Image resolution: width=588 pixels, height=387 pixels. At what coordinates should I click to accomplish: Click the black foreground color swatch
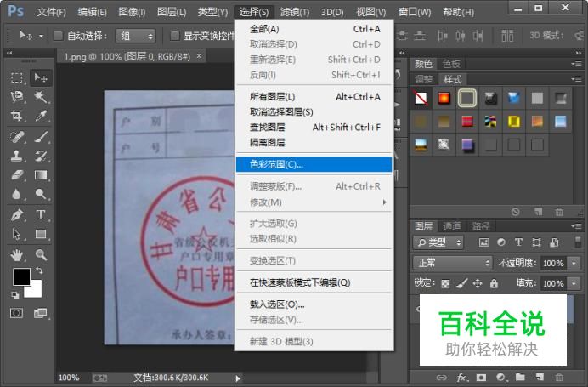21,276
